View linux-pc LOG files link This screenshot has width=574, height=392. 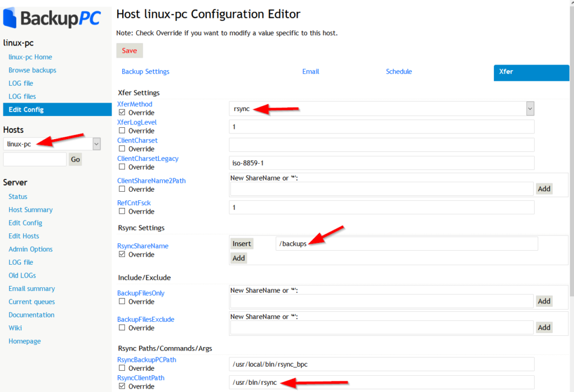pyautogui.click(x=22, y=96)
